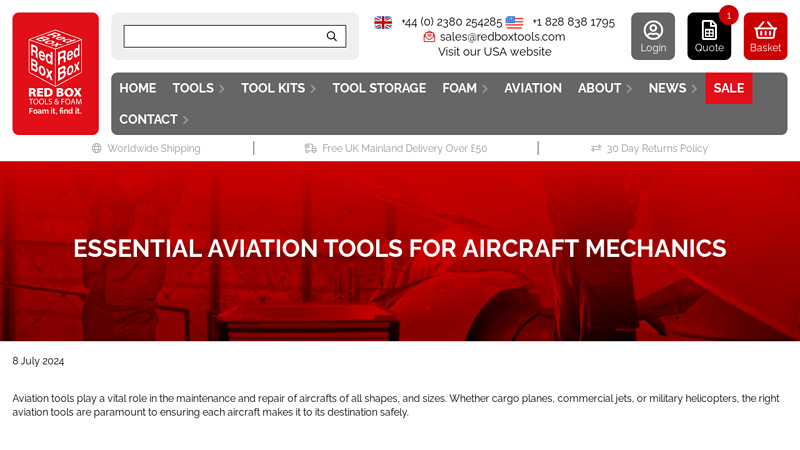Expand the NEWS submenu chevron

pyautogui.click(x=694, y=89)
